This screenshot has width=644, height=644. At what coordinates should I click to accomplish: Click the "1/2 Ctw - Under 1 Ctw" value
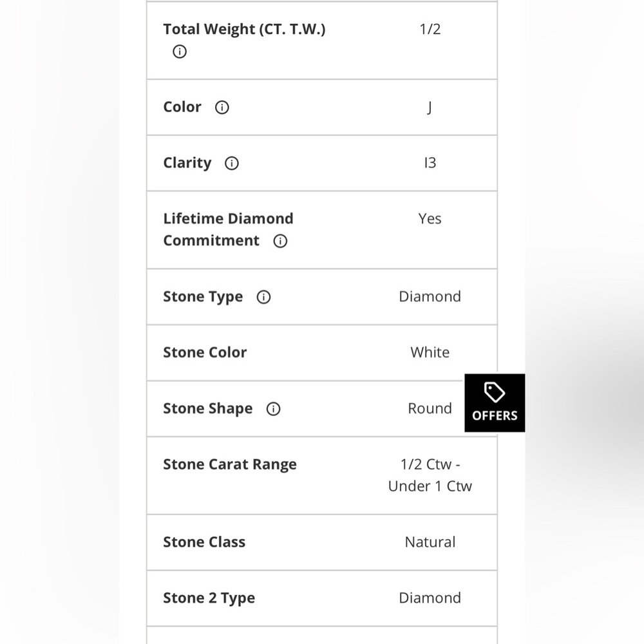pyautogui.click(x=430, y=475)
